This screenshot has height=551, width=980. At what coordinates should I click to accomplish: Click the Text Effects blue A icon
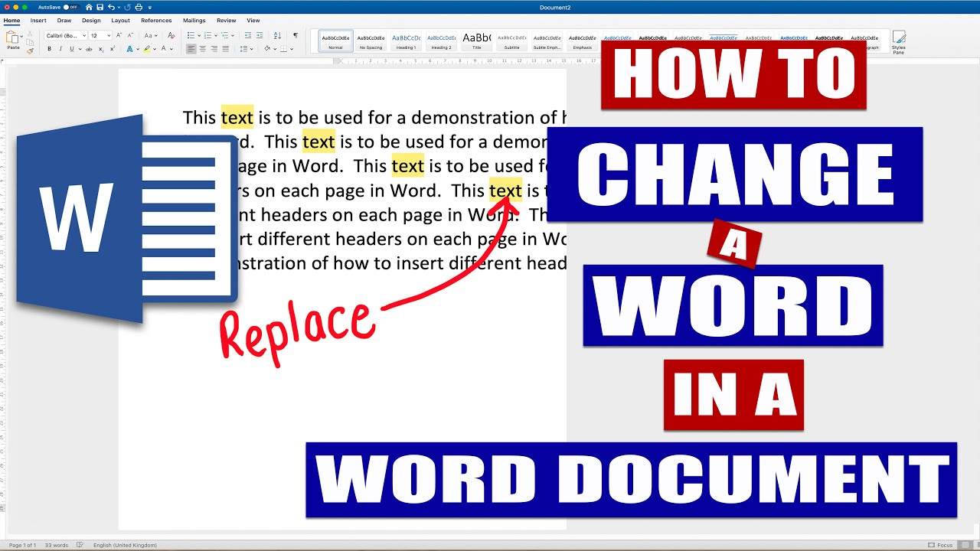tap(129, 49)
